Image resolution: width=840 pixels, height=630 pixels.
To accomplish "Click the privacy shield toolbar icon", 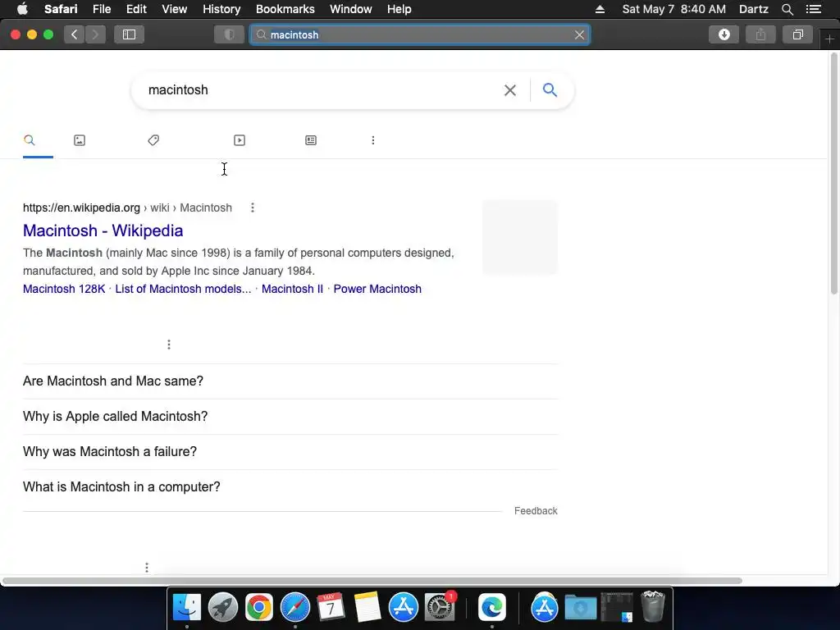I will tap(230, 34).
